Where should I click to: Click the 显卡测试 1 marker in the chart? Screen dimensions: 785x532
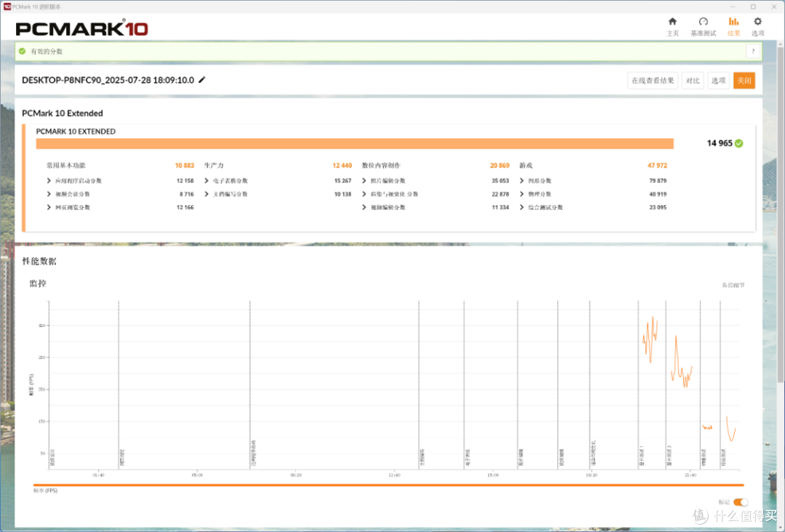641,456
